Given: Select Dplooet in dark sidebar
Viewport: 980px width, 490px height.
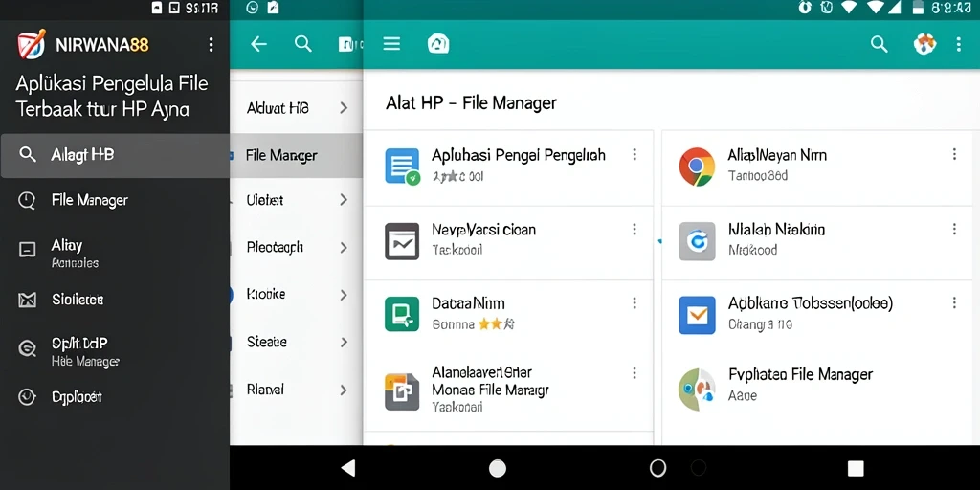Looking at the screenshot, I should click(x=115, y=397).
